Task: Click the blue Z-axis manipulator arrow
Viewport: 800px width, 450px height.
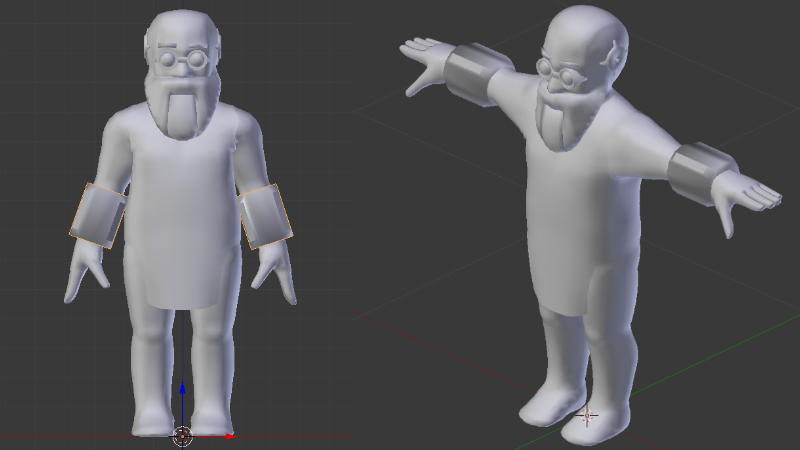Action: (183, 389)
